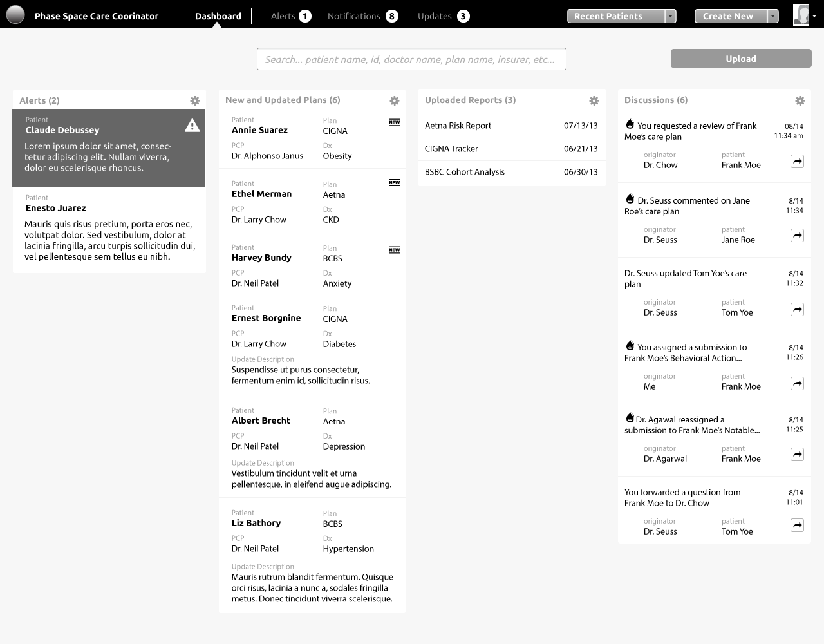Viewport: 824px width, 644px height.
Task: Click share arrow for Behavioral Action submission
Action: click(x=797, y=384)
